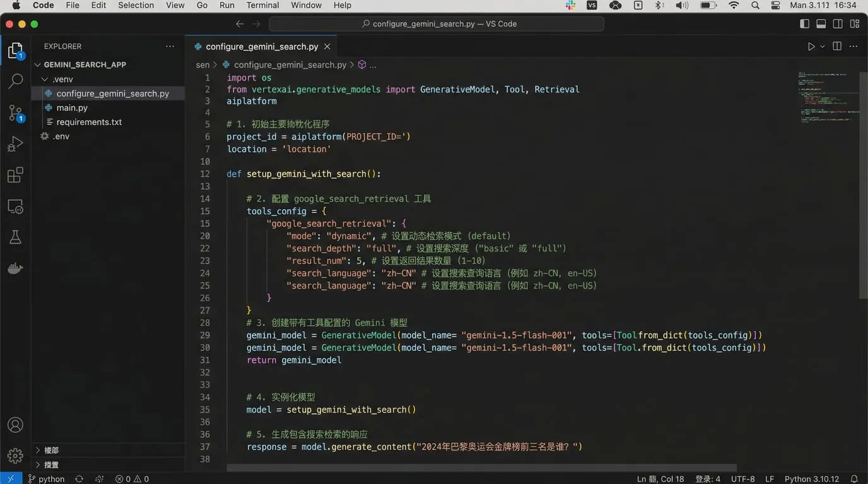868x484 pixels.
Task: Open the Docker view
Action: [x=16, y=268]
